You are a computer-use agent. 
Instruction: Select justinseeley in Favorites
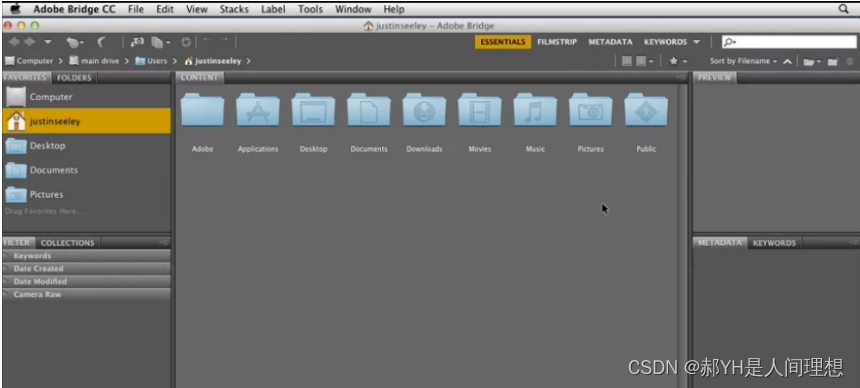(86, 121)
